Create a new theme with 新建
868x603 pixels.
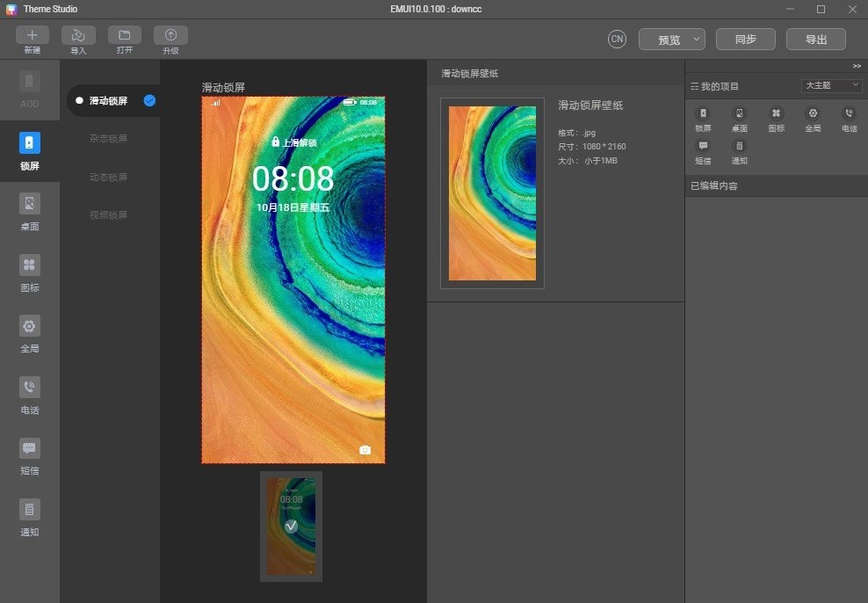click(31, 38)
